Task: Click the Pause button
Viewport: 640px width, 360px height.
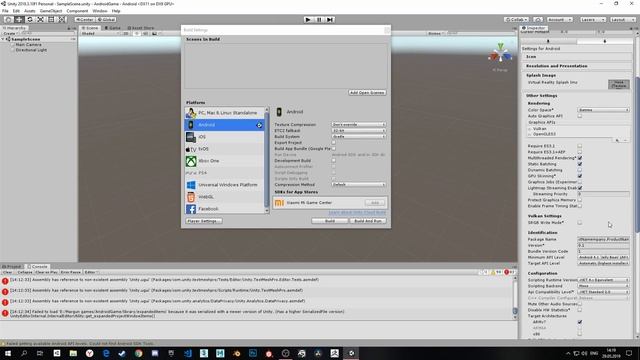Action: (319, 20)
